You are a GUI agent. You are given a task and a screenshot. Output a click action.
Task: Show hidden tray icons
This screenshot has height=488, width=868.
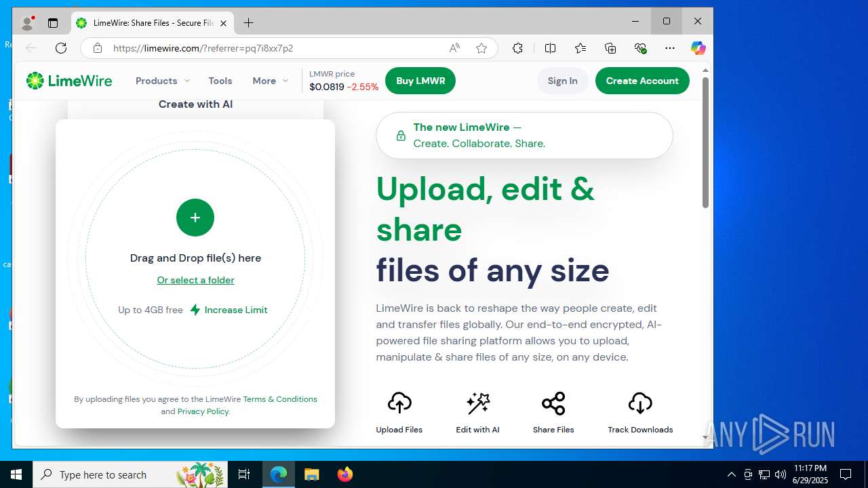731,474
